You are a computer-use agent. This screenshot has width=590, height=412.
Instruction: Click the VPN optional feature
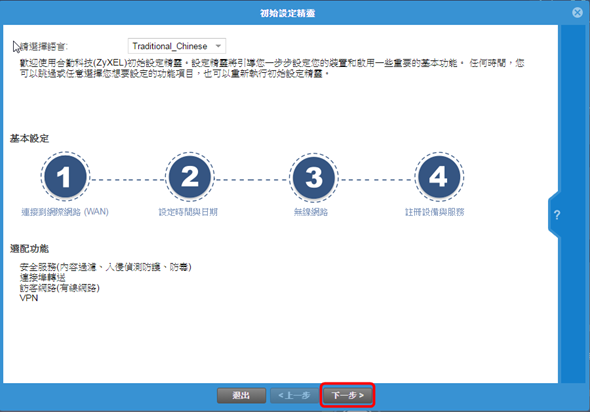[29, 298]
